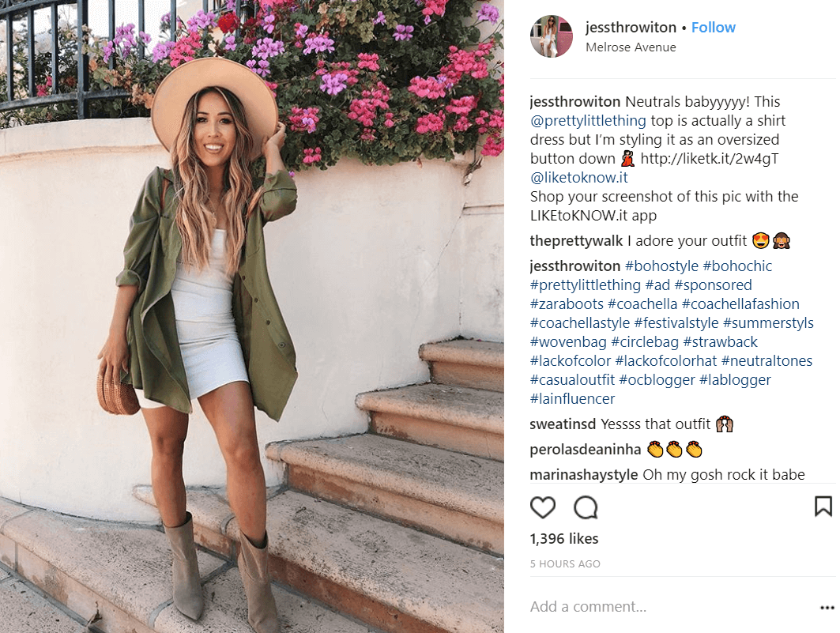Screen dimensions: 840x633
Task: Open the #bohostyle hashtag
Action: click(x=661, y=266)
